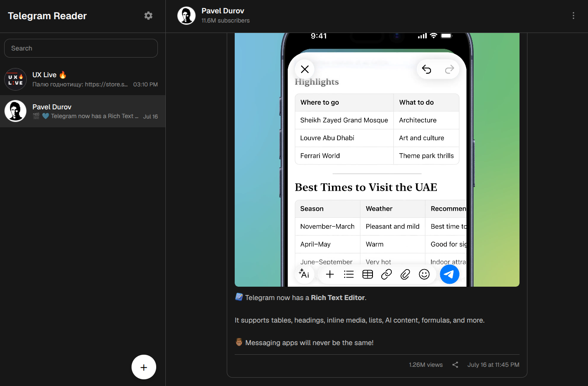Click the 'Louvre Abu Dhabi' table cell
588x386 pixels.
point(344,138)
